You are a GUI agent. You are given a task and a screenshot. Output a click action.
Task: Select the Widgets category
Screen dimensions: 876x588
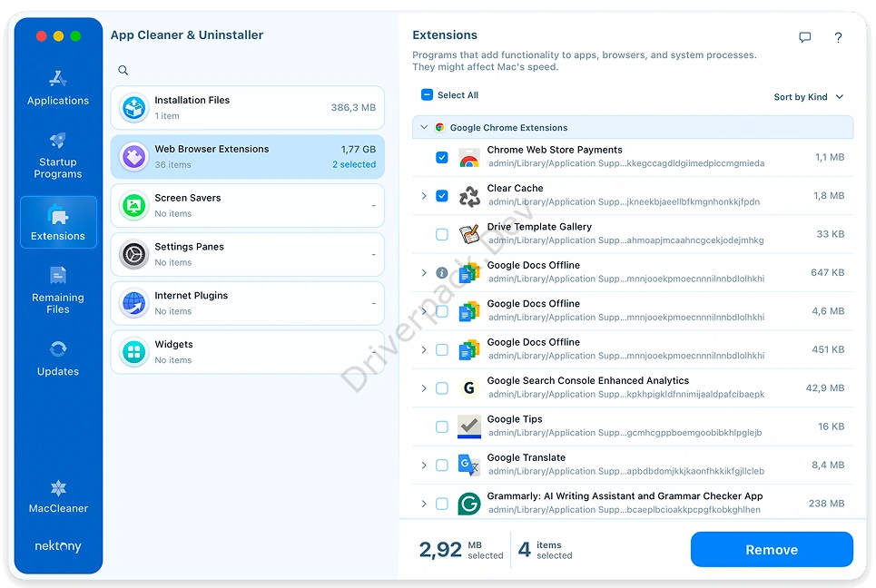(x=248, y=352)
